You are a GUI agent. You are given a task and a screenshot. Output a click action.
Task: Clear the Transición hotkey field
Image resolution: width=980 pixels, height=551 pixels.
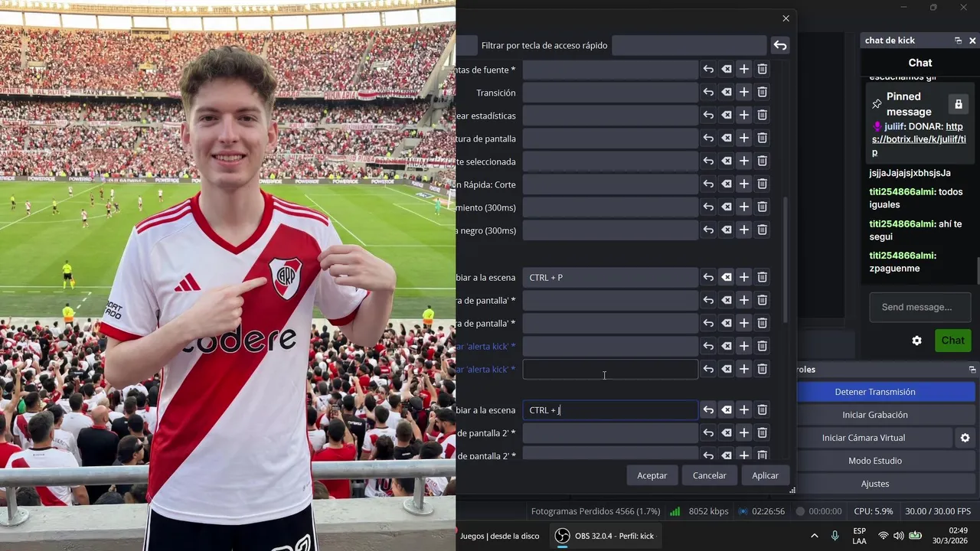[726, 93]
